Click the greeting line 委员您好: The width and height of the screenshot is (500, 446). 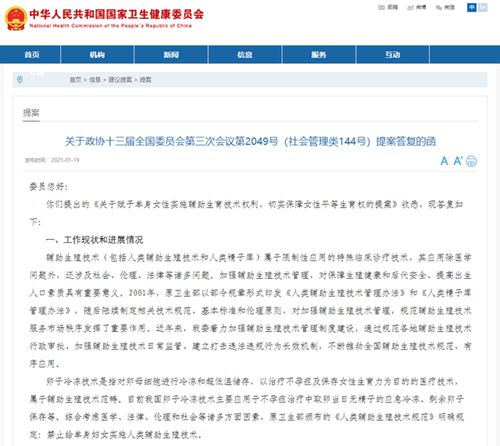point(49,187)
